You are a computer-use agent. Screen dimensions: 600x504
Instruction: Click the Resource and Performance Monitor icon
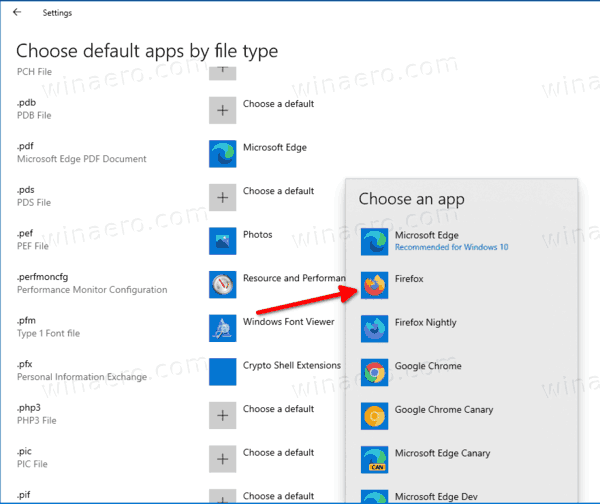222,285
